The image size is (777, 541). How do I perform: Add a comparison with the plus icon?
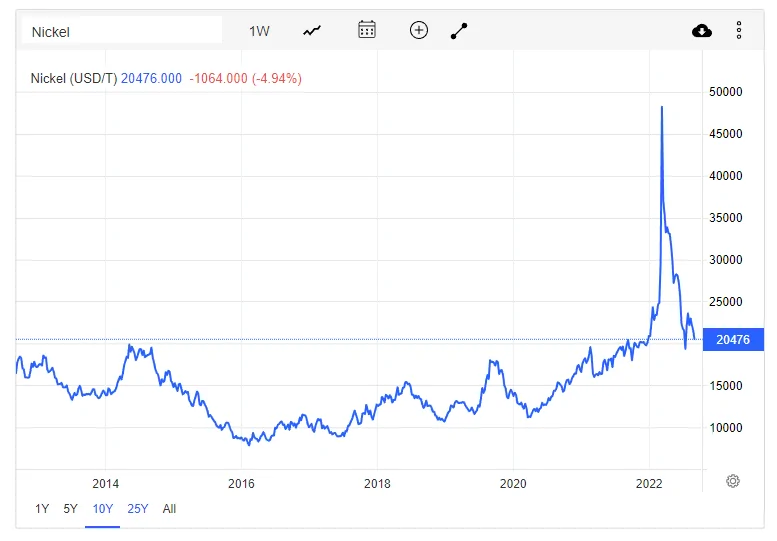419,30
